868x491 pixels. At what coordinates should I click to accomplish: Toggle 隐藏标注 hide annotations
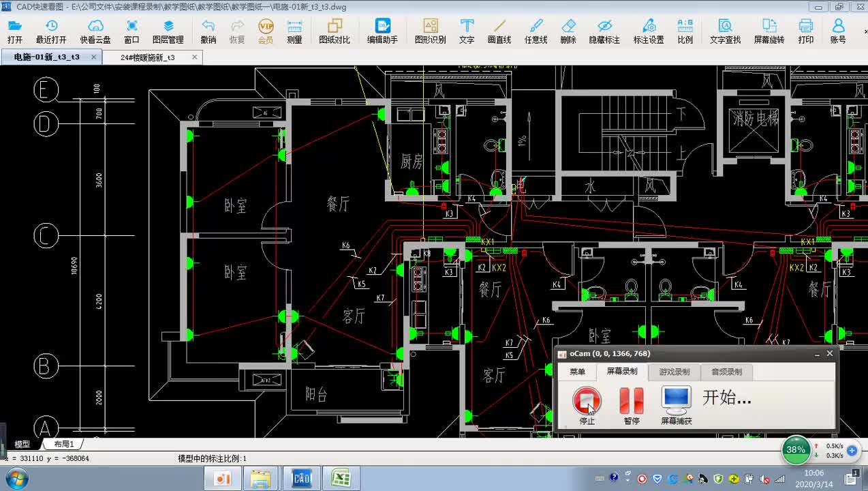point(604,31)
